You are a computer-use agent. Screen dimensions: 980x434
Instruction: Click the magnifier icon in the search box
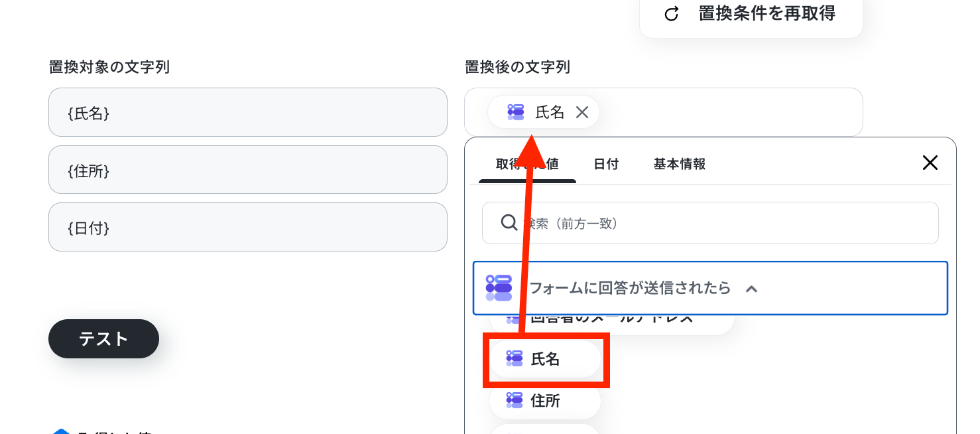[x=509, y=222]
